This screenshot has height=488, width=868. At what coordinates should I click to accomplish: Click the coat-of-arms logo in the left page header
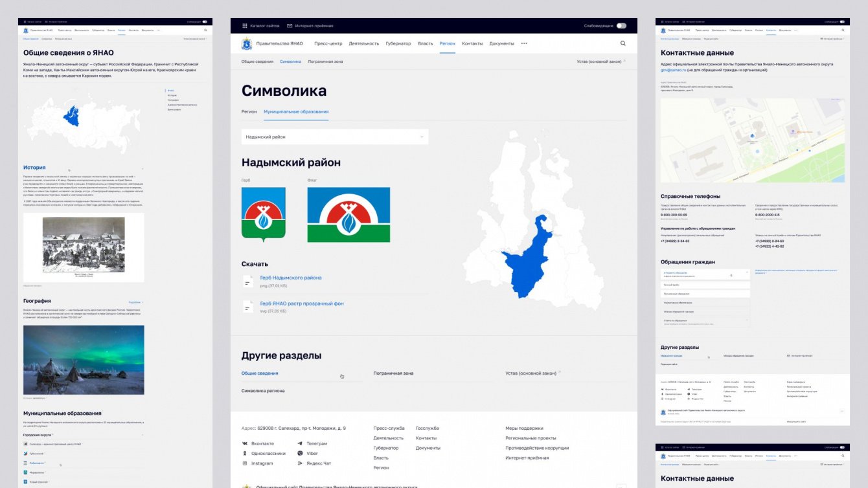[x=25, y=30]
